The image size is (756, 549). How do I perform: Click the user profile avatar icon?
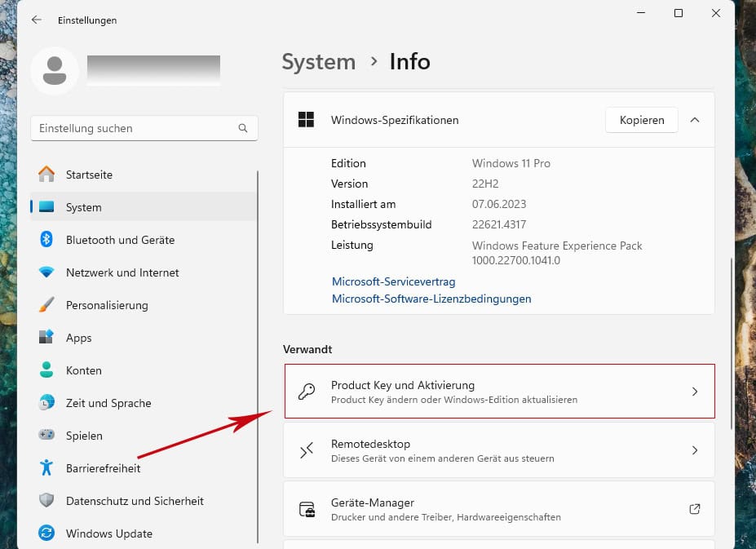pos(55,71)
